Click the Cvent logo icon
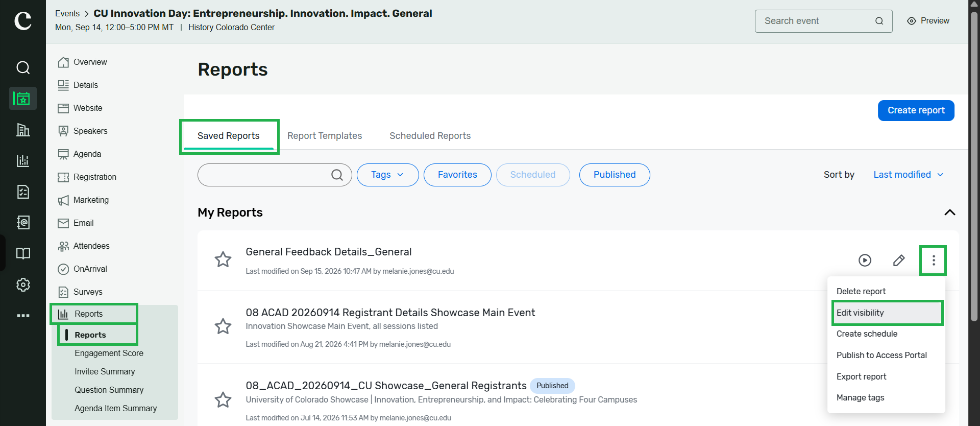980x426 pixels. tap(23, 21)
